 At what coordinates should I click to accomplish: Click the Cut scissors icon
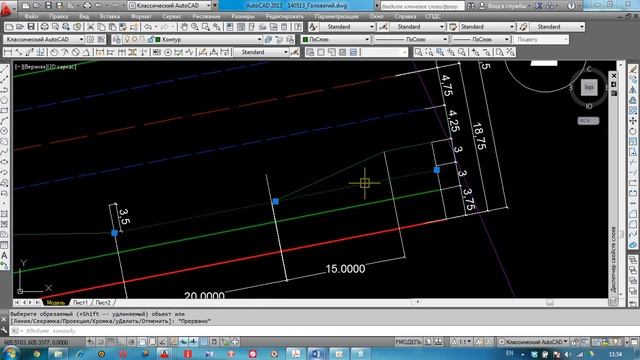coord(91,27)
